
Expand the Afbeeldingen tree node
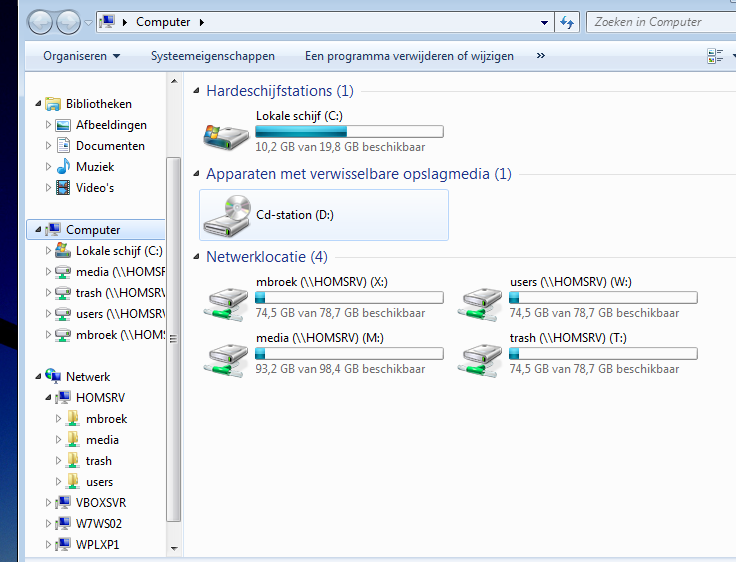point(48,125)
